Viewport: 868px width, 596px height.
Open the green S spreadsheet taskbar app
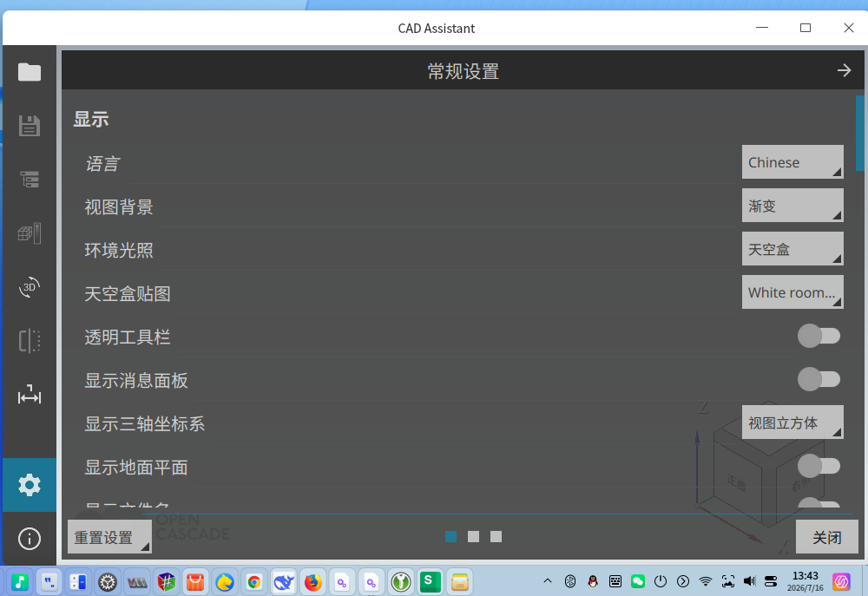coord(430,581)
